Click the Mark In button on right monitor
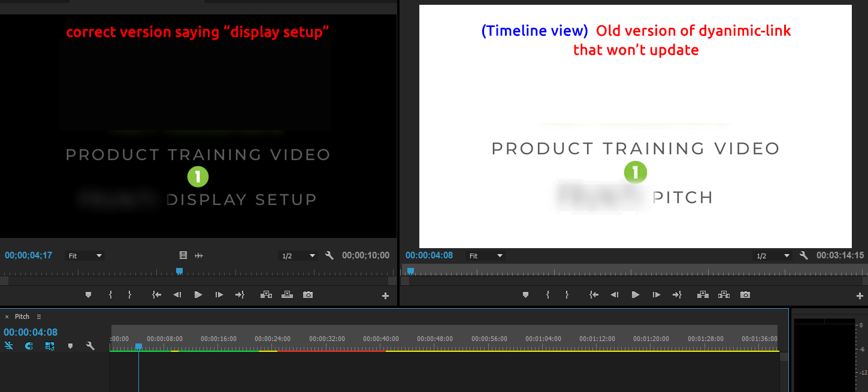This screenshot has width=868, height=392. tap(547, 294)
